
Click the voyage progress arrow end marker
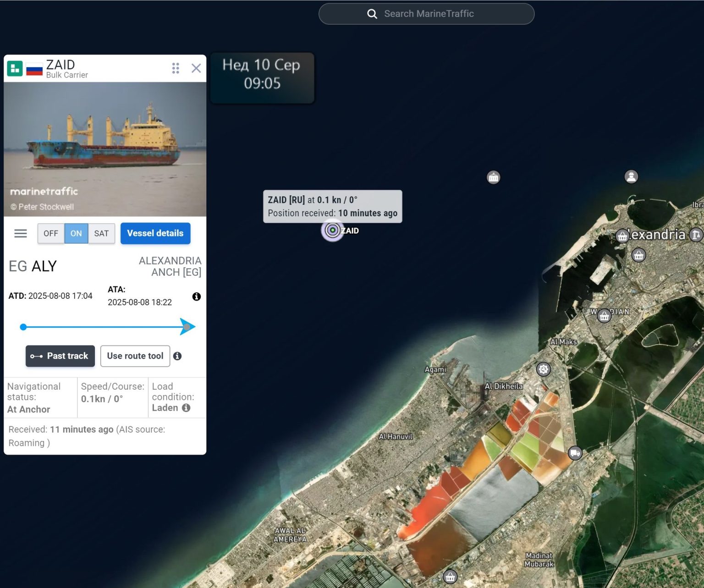(187, 327)
